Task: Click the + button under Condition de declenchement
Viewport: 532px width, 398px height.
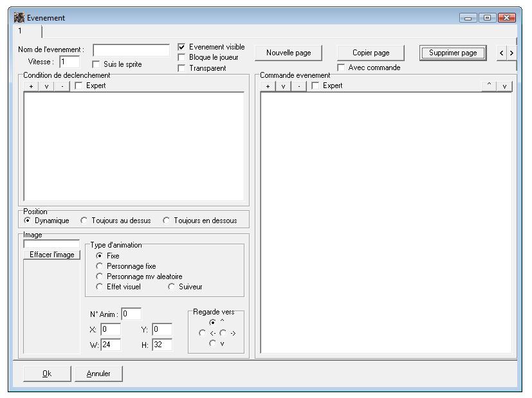Action: [x=31, y=86]
